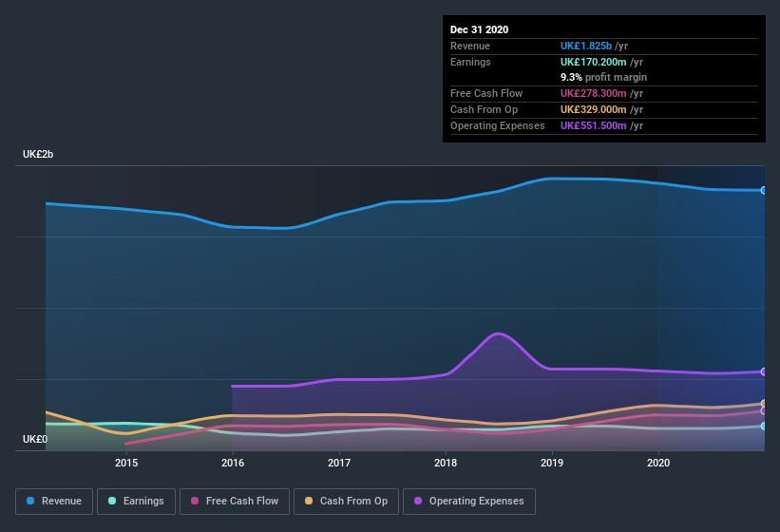This screenshot has height=532, width=780.
Task: Click the Operating Expenses end-point marker on the purple line
Action: [x=764, y=371]
